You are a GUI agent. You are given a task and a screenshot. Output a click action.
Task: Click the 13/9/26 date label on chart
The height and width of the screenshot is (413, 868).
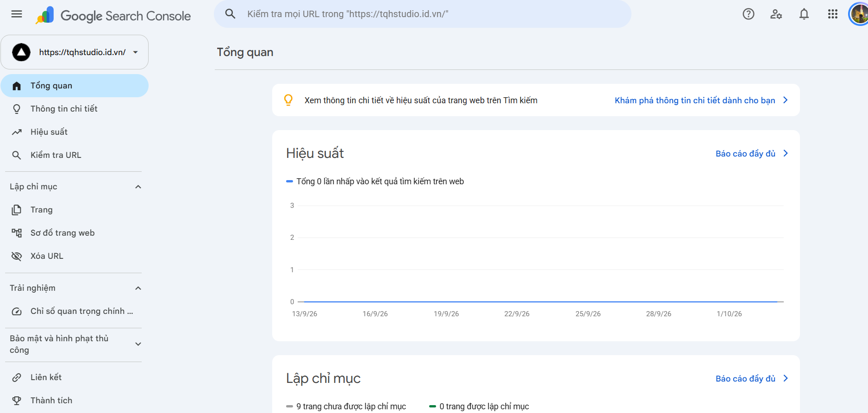click(305, 314)
